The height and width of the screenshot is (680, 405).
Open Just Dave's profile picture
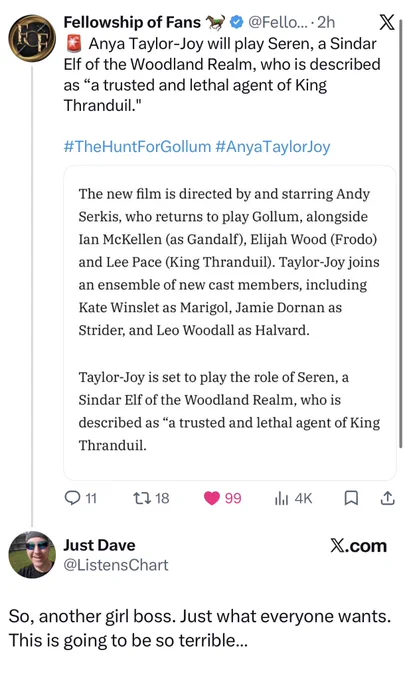tap(32, 555)
